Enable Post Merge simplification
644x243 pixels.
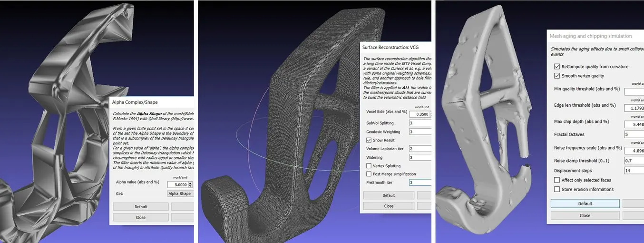coord(369,174)
